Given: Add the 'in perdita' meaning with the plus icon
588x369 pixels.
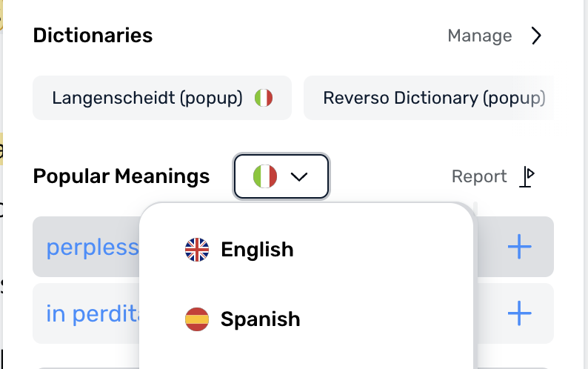Looking at the screenshot, I should [519, 313].
